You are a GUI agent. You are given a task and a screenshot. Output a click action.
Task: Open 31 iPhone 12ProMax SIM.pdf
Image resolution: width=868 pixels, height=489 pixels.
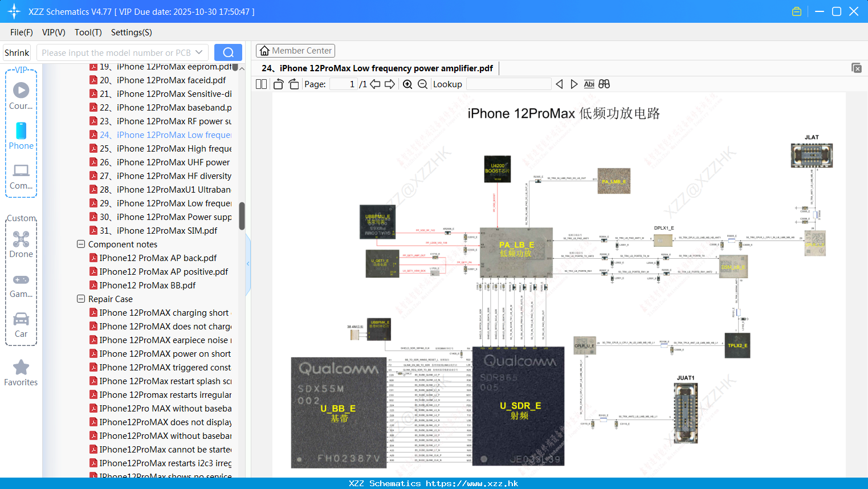[158, 231]
